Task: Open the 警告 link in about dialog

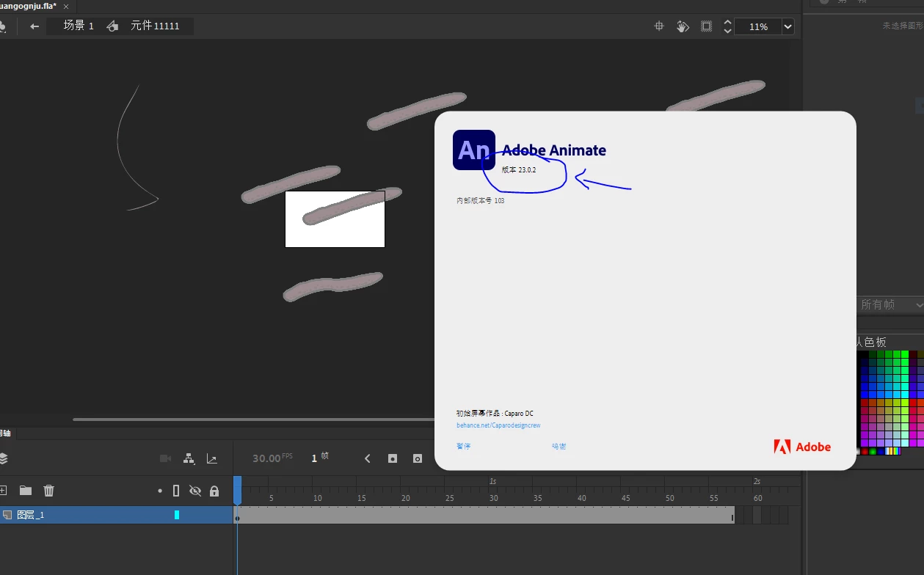Action: [x=463, y=446]
